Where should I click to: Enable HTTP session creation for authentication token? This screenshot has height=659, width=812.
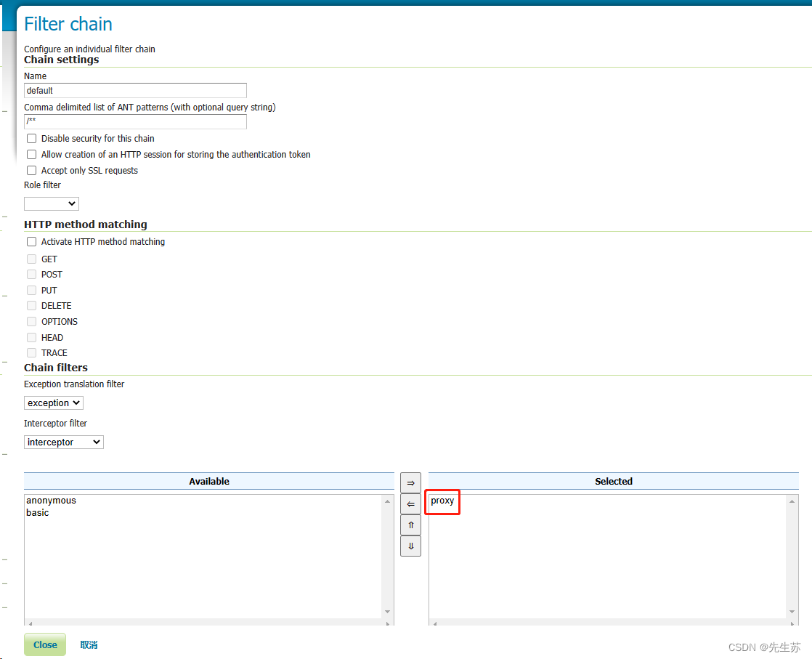point(31,154)
